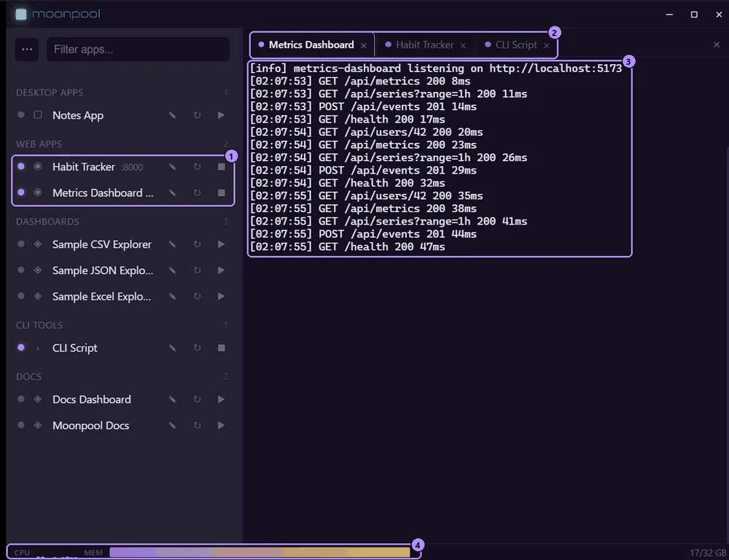Screen dimensions: 729x560
Task: Restart Sample CSV Explorer
Action: pos(197,245)
